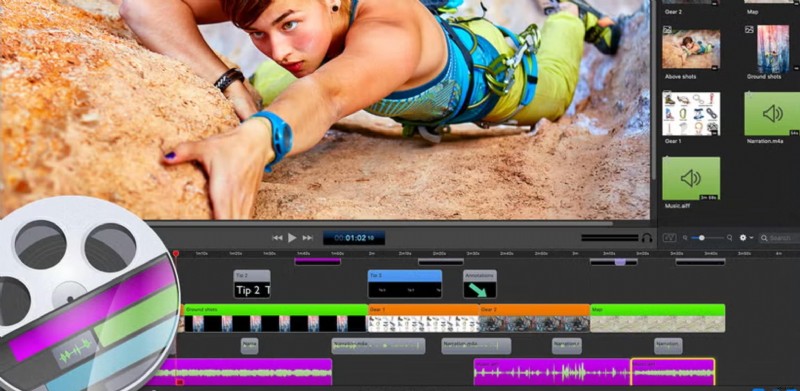Click the small zoom-out magnifier icon
Viewport: 800px width, 391px height.
[x=685, y=237]
